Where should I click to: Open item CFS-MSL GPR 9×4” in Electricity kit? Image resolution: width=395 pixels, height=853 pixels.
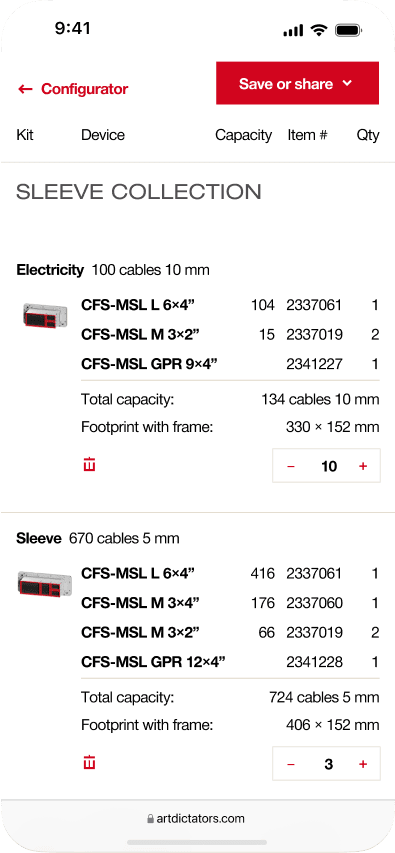[x=149, y=364]
